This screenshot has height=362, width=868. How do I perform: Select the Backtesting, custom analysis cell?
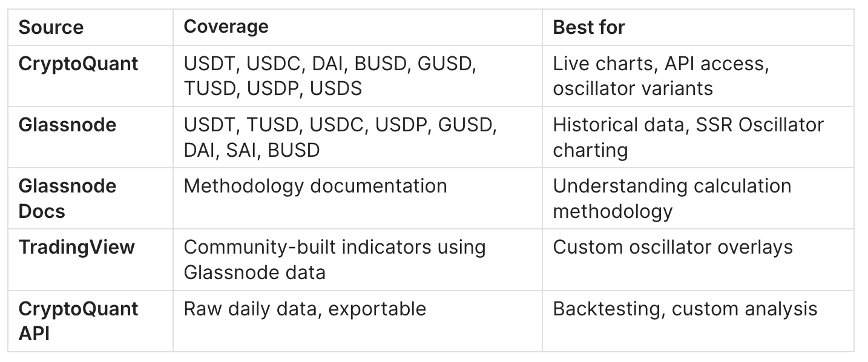click(x=685, y=309)
